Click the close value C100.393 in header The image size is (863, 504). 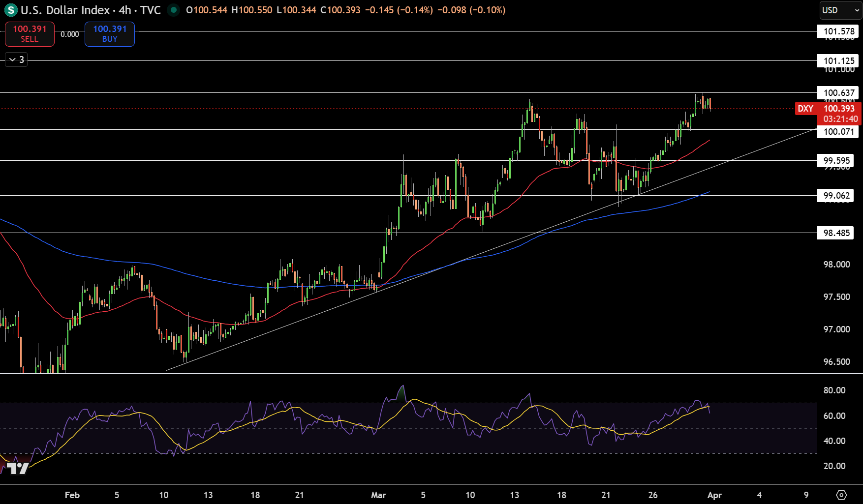point(340,10)
